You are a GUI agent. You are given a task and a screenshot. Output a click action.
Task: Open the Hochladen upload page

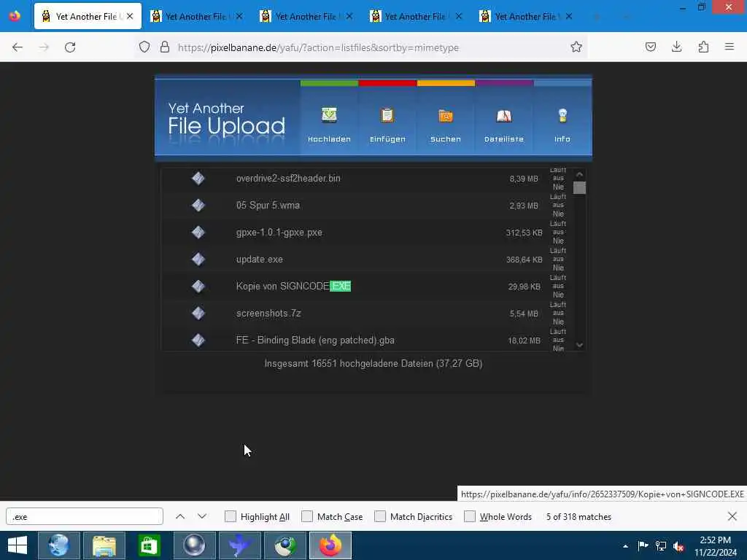(x=329, y=125)
